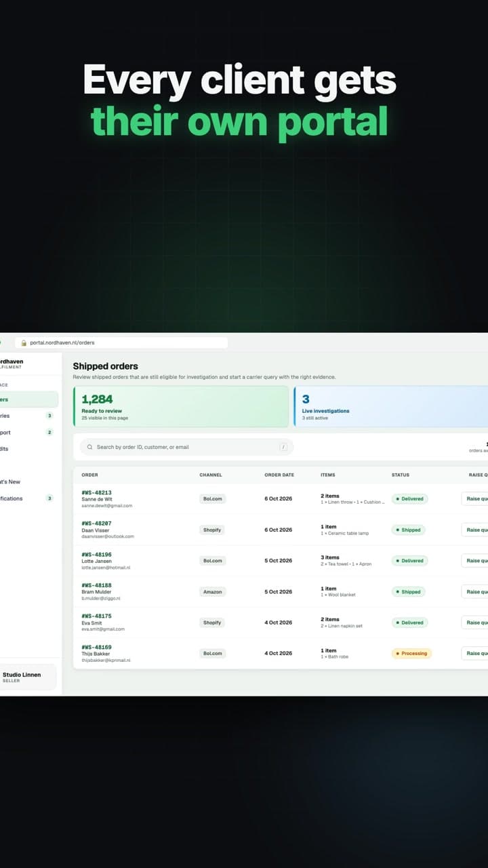Focus the order ID, customer, or email search field
Screen dimensions: 488x868
[x=186, y=447]
